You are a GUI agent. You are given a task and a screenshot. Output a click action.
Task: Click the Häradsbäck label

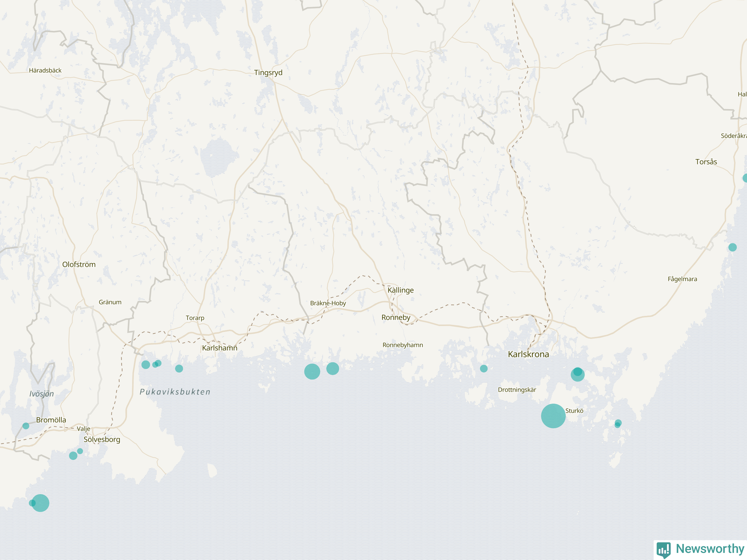click(45, 70)
